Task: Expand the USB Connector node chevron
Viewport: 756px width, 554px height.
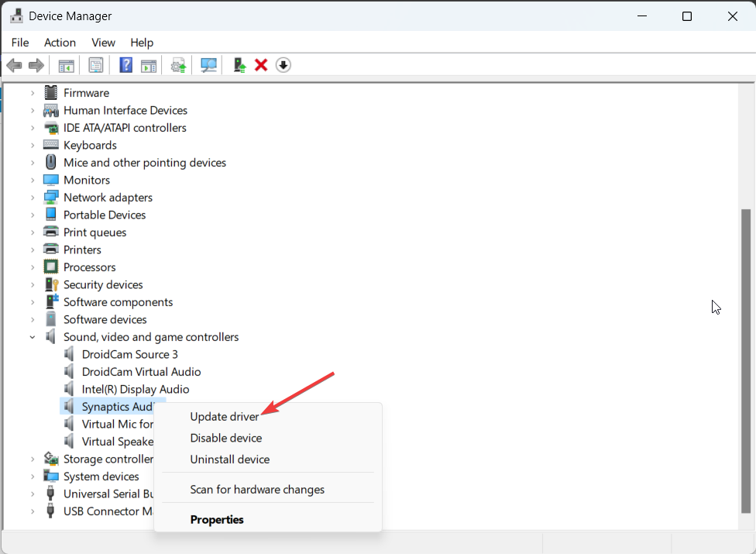Action: pos(33,511)
